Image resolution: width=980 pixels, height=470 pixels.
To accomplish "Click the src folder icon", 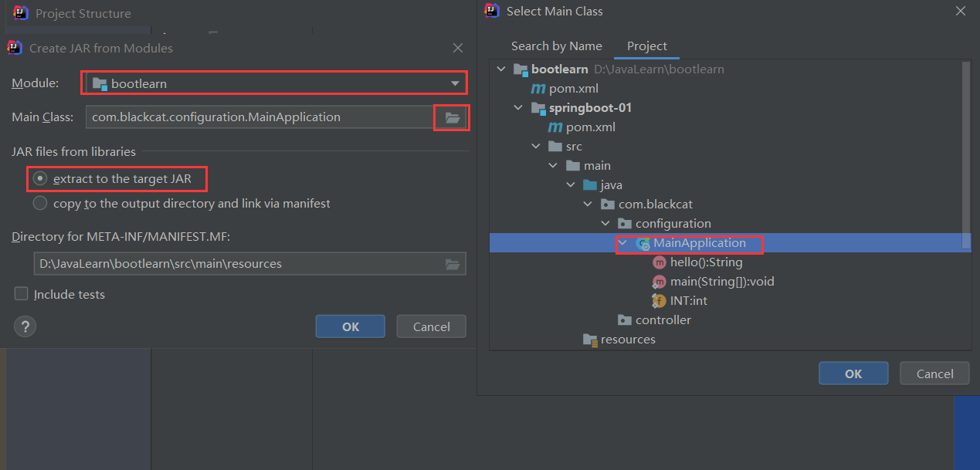I will (x=555, y=147).
